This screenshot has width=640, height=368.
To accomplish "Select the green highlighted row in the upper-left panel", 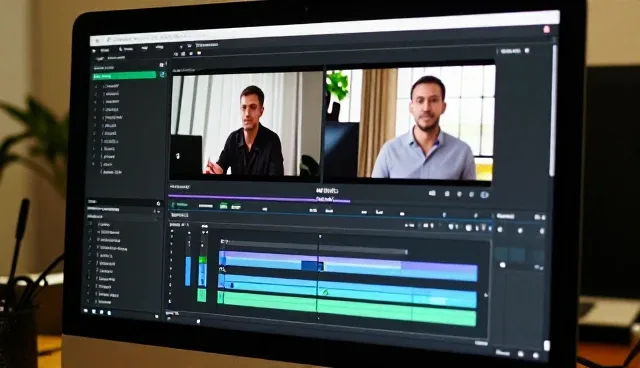I will [x=124, y=75].
